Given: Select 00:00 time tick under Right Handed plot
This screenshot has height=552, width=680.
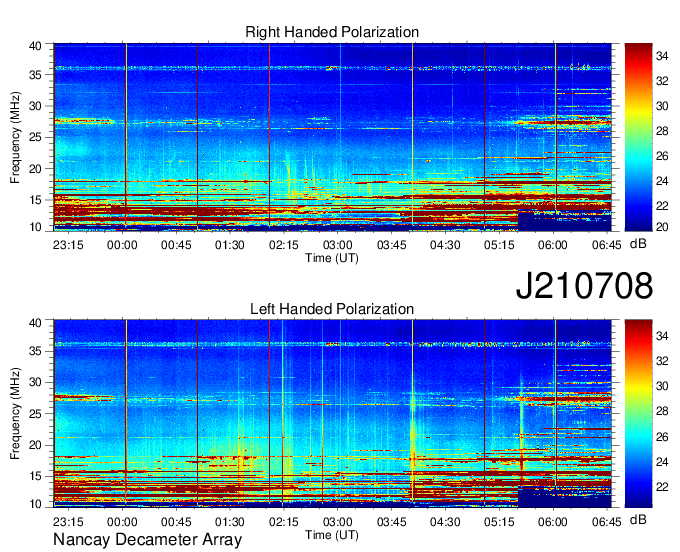Looking at the screenshot, I should (122, 245).
